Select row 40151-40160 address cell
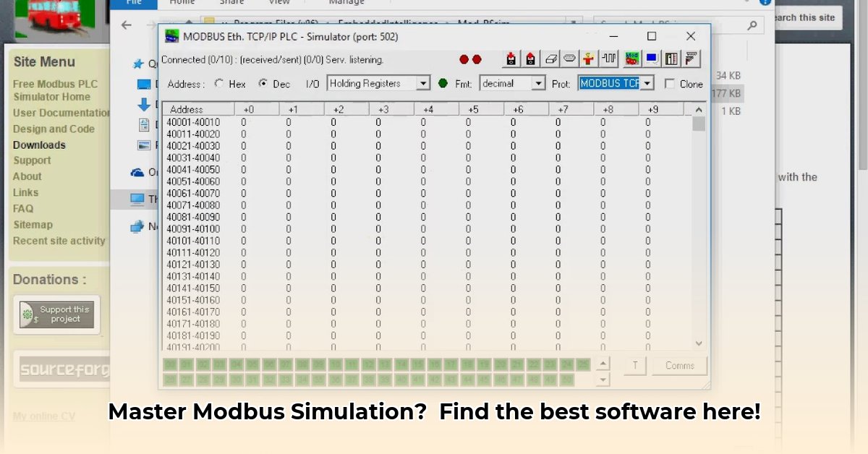This screenshot has height=454, width=868. [193, 300]
